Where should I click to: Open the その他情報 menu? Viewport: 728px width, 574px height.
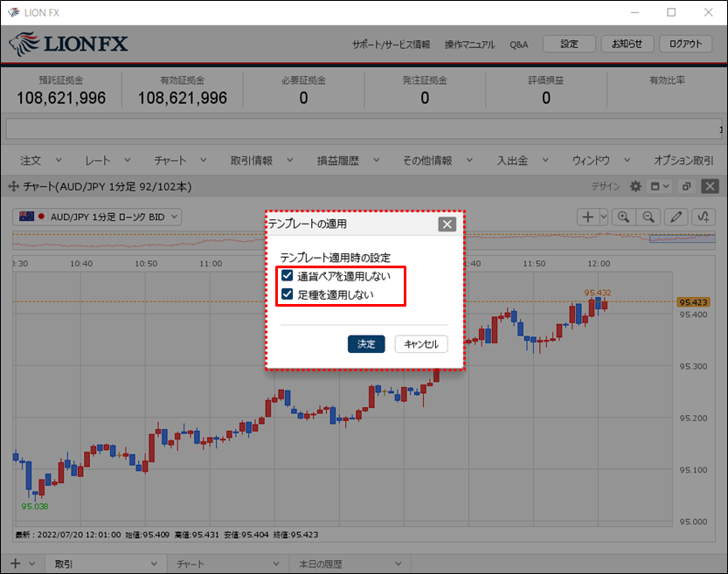point(437,161)
